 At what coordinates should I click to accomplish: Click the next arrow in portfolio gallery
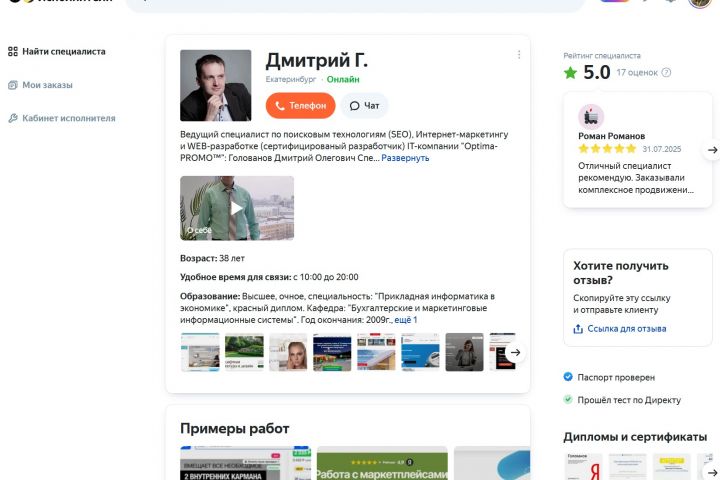tap(515, 352)
